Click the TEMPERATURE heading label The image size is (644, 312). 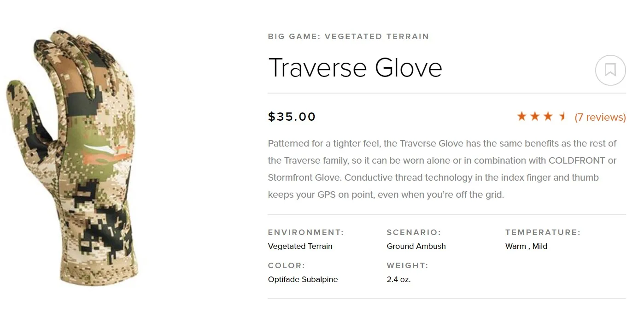tap(543, 232)
